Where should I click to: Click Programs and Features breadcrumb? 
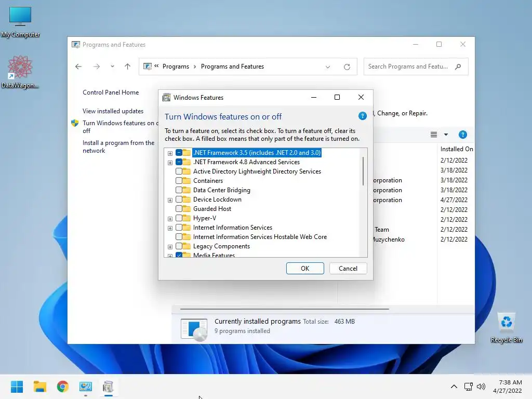232,66
